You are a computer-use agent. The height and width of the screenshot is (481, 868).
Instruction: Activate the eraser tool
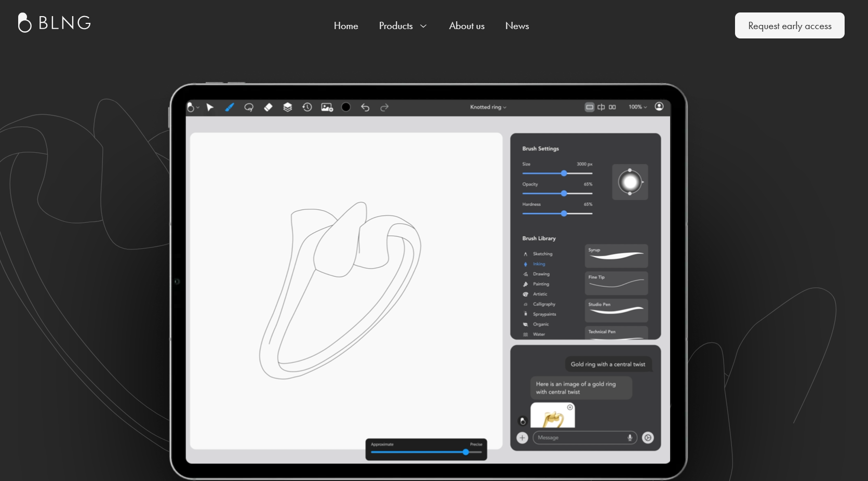click(268, 107)
